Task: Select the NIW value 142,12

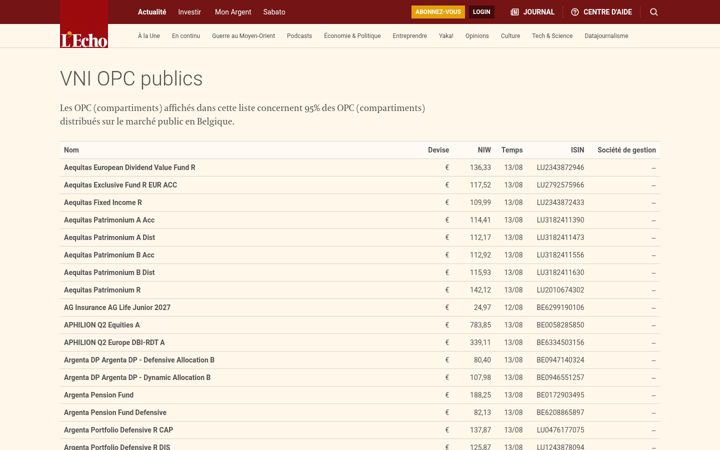Action: tap(480, 290)
